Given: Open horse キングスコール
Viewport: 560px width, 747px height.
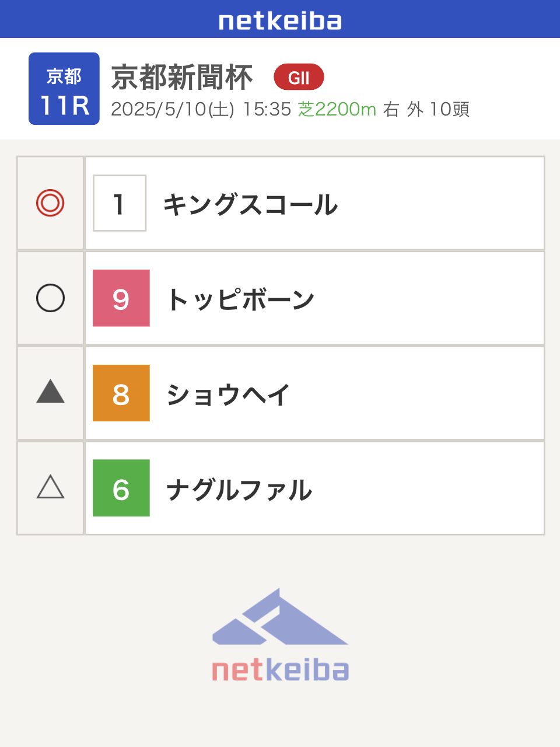Looking at the screenshot, I should 250,205.
